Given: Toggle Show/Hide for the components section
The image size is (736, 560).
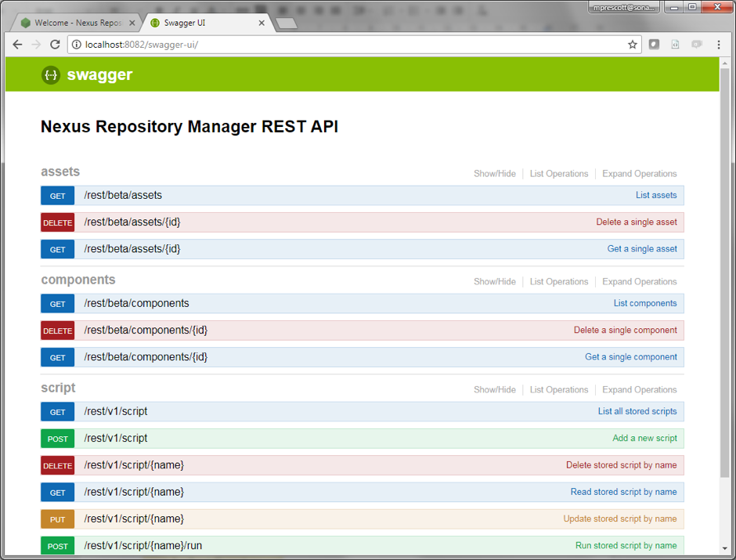Looking at the screenshot, I should pyautogui.click(x=494, y=282).
